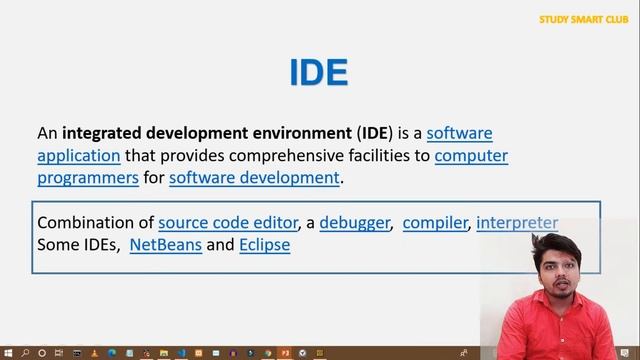Select the active PowerPoint taskbar icon
This screenshot has width=640, height=360.
[x=285, y=353]
